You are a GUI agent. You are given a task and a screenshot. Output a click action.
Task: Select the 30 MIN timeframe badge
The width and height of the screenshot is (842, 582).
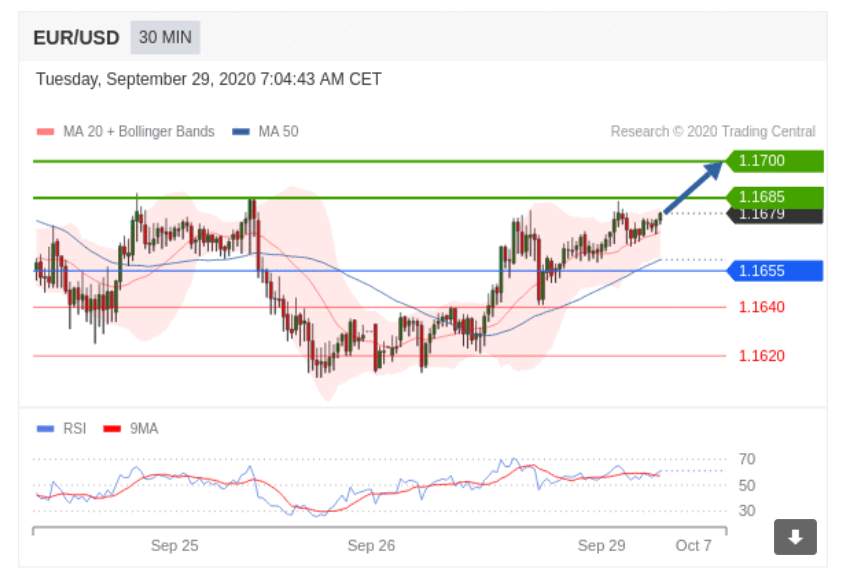pyautogui.click(x=165, y=38)
